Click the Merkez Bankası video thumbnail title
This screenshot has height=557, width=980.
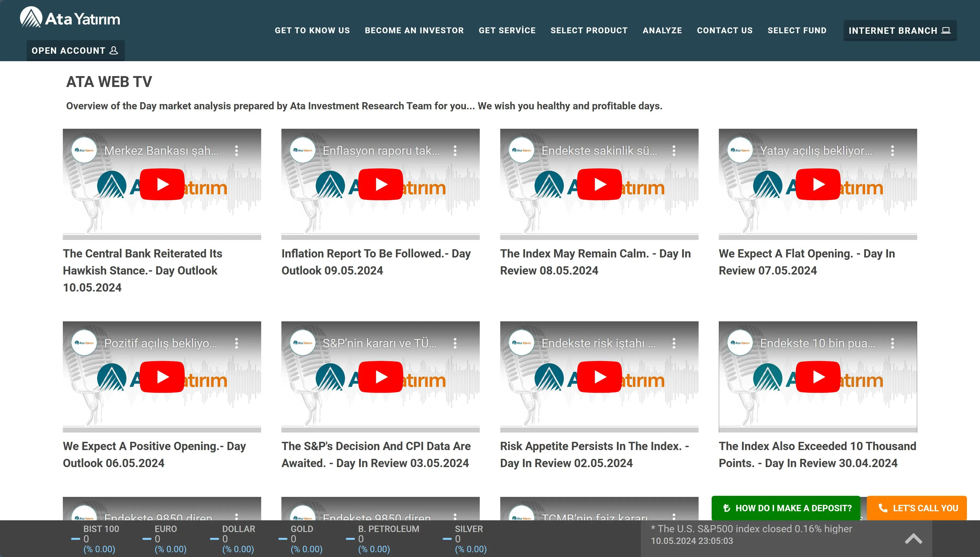point(161,151)
